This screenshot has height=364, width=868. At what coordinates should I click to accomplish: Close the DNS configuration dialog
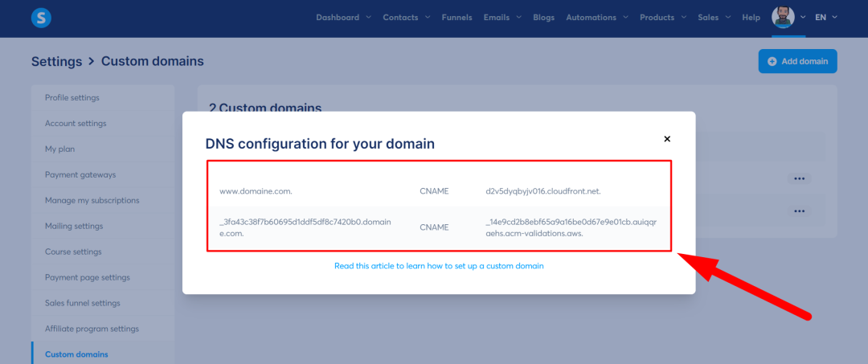[x=667, y=139]
